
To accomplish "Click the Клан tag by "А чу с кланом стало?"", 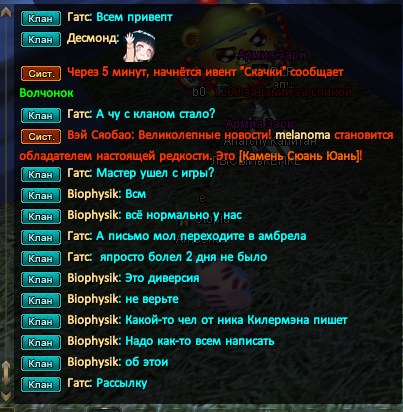I will (x=41, y=115).
